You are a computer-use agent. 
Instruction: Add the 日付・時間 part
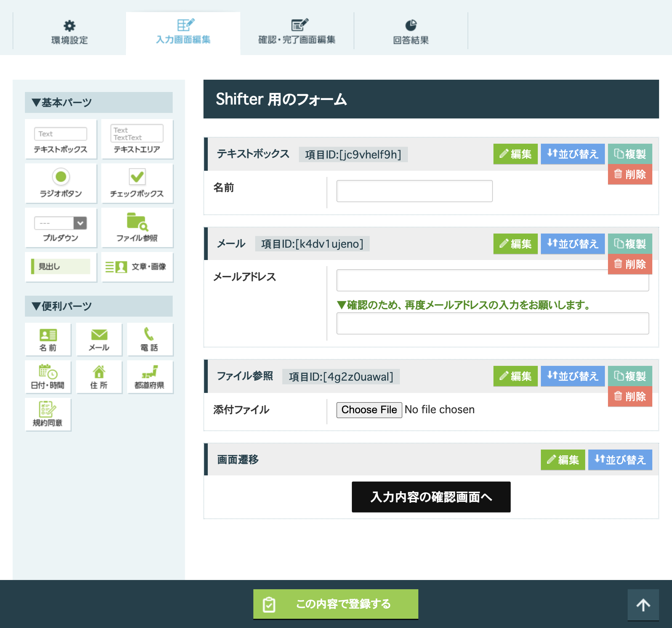48,377
